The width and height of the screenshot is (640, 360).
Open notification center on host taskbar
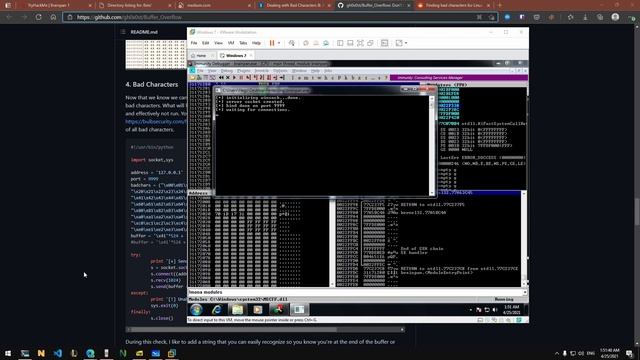tap(629, 353)
